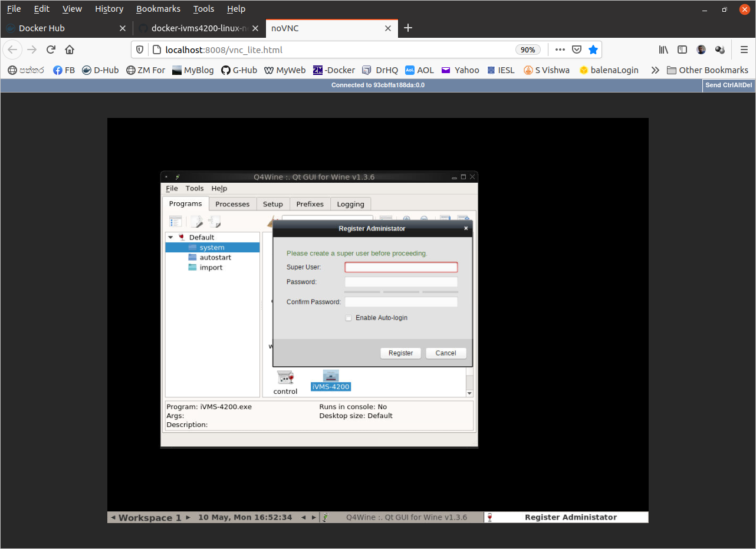Switch to next workspace with right arrow
Screen dimensions: 756x549
(188, 517)
